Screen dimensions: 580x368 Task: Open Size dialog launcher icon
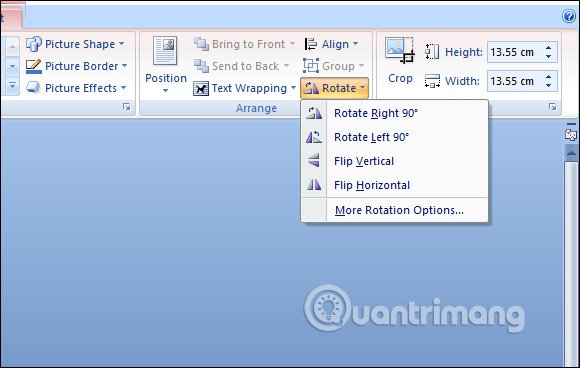[553, 107]
